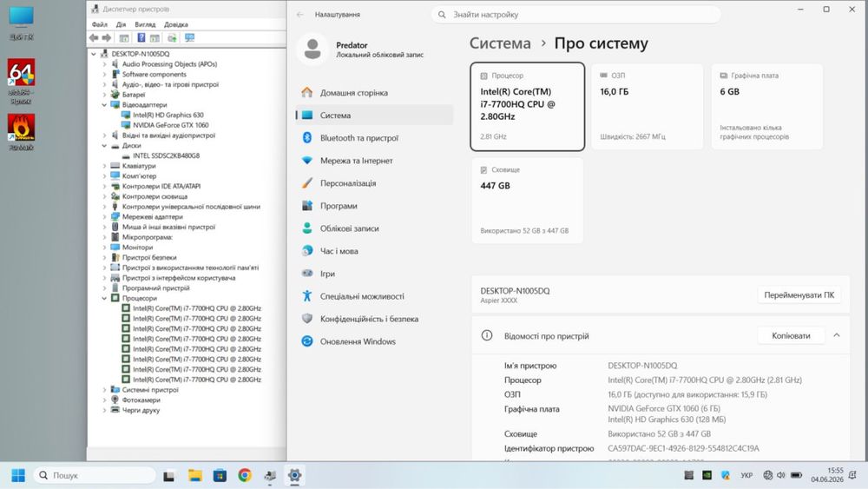Click the Знайти настройку search field
This screenshot has height=489, width=868.
575,15
